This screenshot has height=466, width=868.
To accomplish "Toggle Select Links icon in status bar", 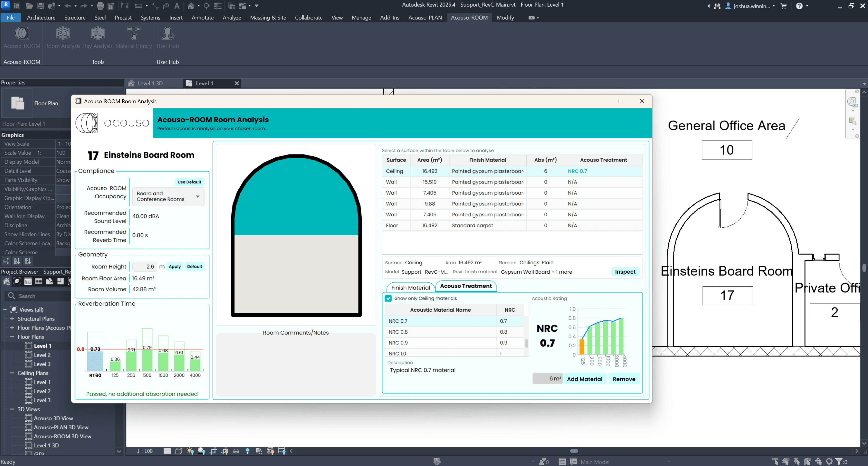I will [x=775, y=461].
